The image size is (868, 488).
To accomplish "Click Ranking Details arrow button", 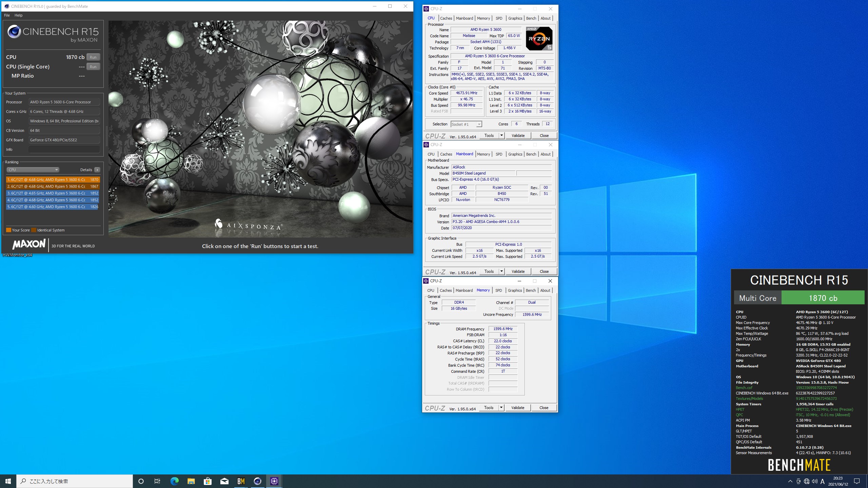I will (x=97, y=170).
